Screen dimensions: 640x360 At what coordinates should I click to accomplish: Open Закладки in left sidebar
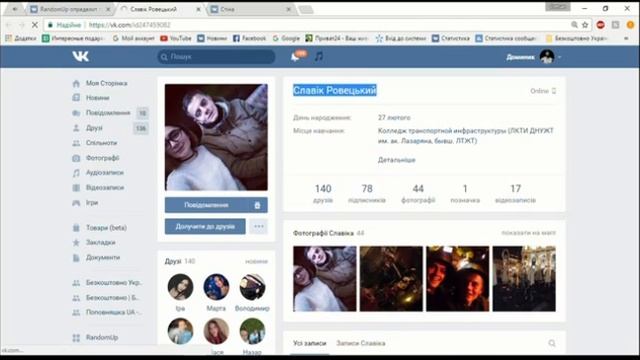100,242
